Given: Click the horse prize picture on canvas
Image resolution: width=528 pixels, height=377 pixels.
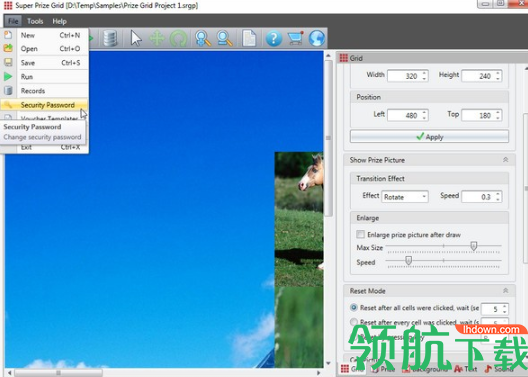Looking at the screenshot, I should pos(299,219).
